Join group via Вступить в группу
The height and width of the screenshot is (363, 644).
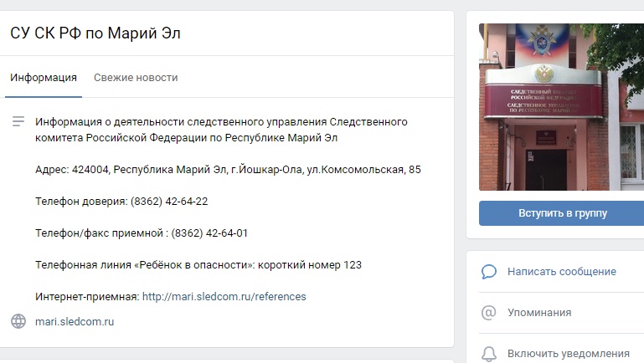[x=562, y=213]
